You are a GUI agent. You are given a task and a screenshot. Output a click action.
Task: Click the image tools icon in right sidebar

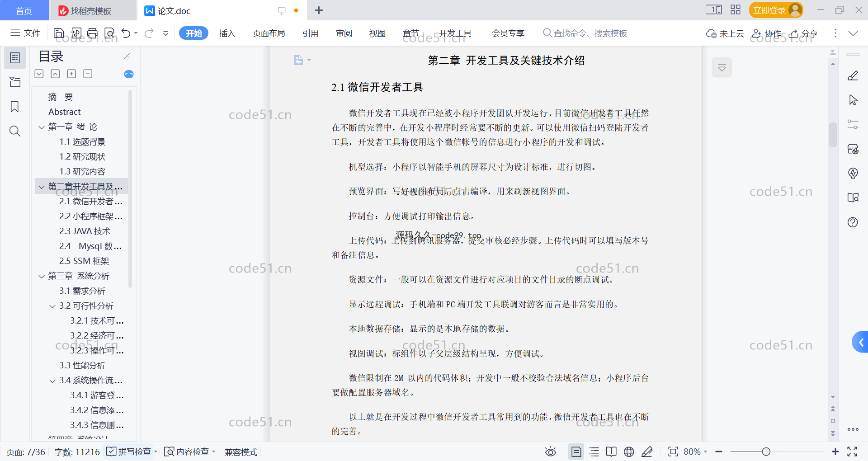click(x=853, y=149)
